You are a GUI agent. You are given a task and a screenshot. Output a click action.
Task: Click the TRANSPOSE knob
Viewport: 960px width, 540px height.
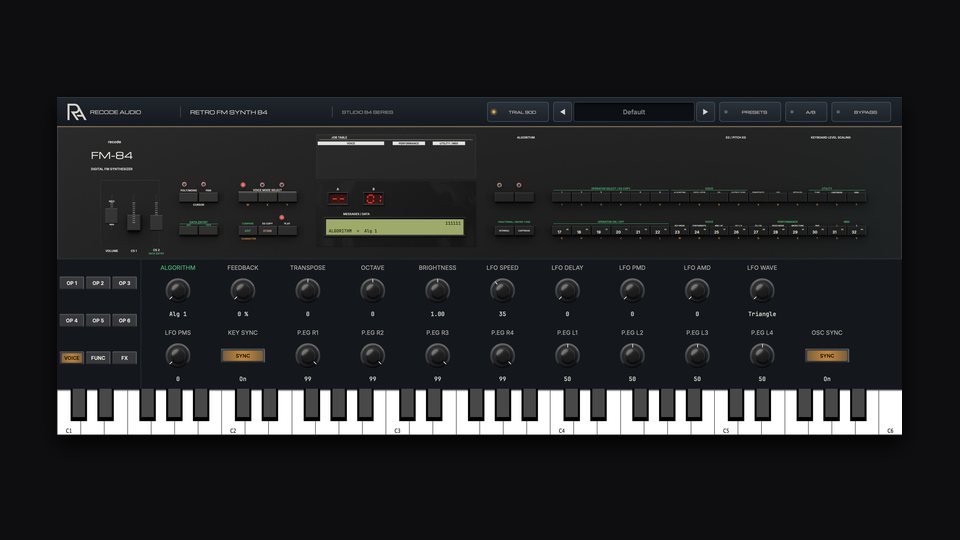pos(307,290)
